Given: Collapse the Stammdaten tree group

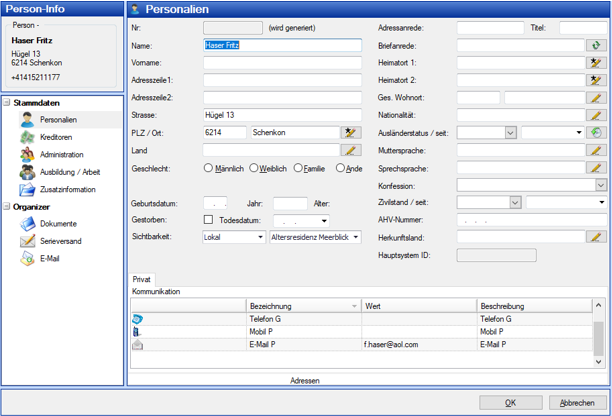Looking at the screenshot, I should click(6, 102).
